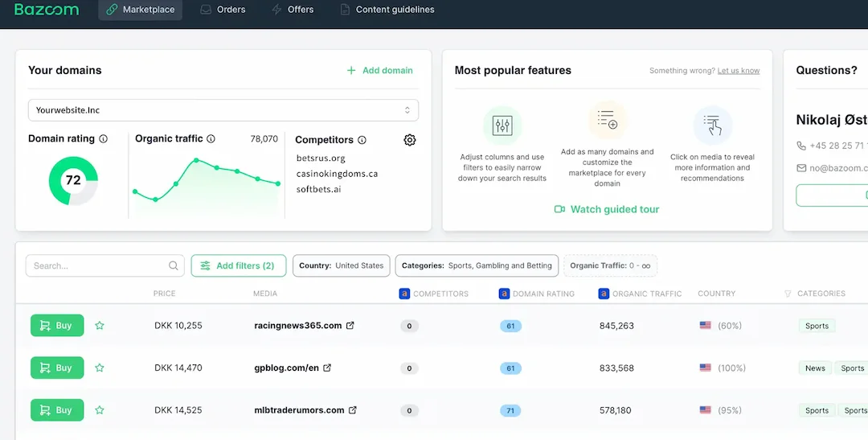Toggle favorite star for gpblog.com/en

100,368
